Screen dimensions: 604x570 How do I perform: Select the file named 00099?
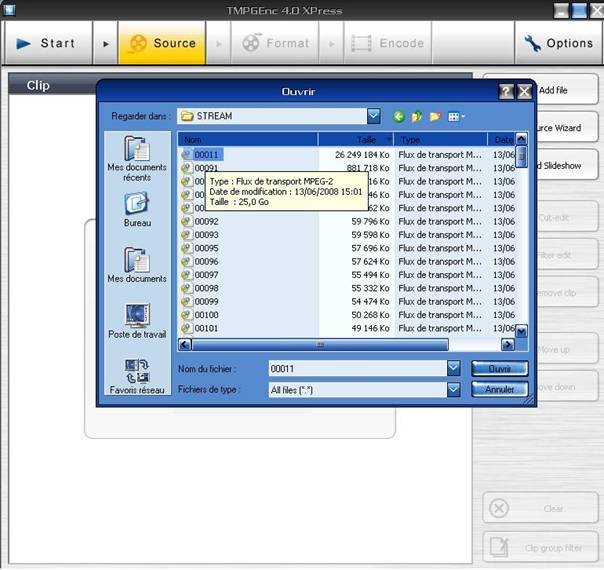pos(206,302)
